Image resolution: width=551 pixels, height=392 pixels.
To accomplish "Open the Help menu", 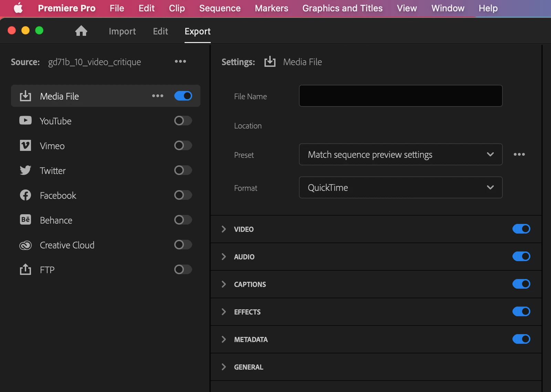I will (488, 8).
